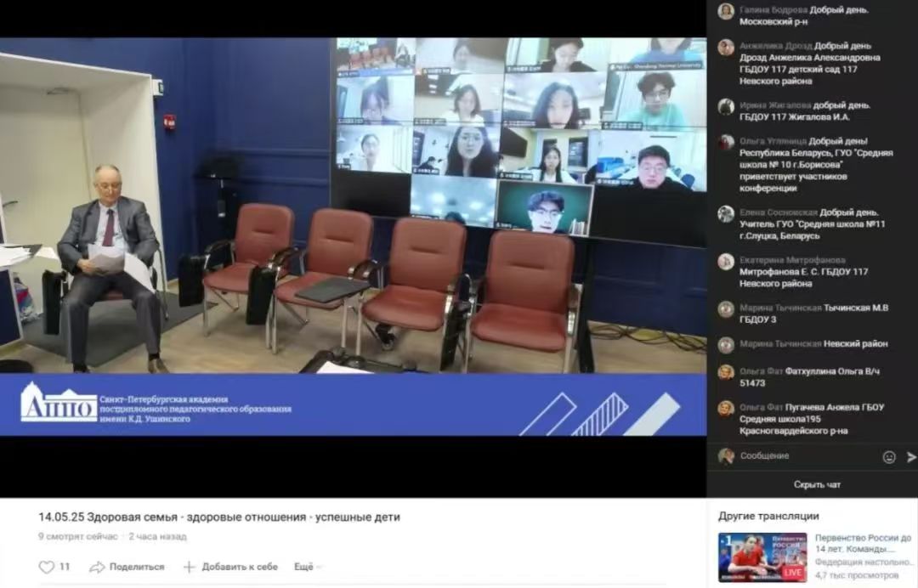Send the chat message with the arrow icon
Screen dimensions: 918x588
click(x=911, y=457)
